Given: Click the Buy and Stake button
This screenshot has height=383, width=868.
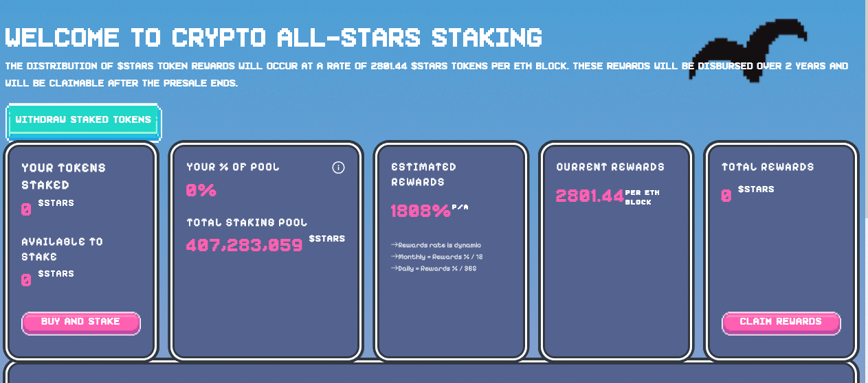Looking at the screenshot, I should coord(81,323).
